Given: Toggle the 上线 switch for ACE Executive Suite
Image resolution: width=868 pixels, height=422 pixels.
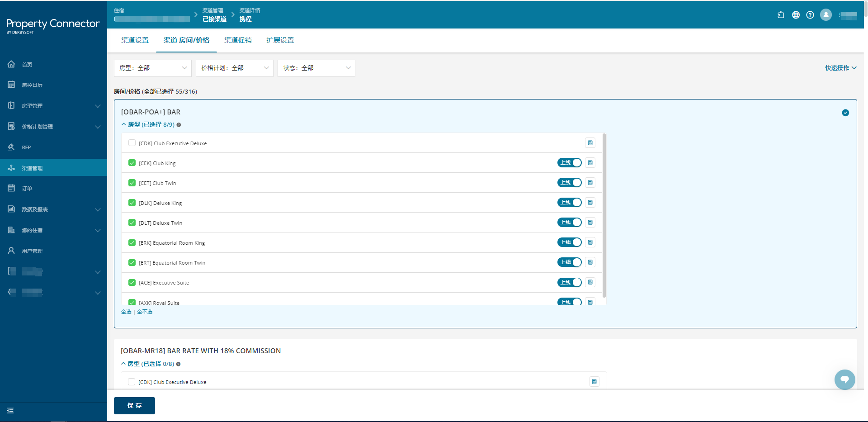Looking at the screenshot, I should click(569, 282).
